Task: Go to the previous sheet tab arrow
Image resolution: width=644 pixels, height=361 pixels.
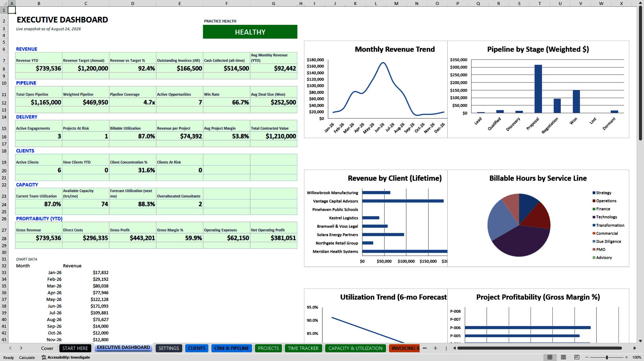Action: (10, 348)
